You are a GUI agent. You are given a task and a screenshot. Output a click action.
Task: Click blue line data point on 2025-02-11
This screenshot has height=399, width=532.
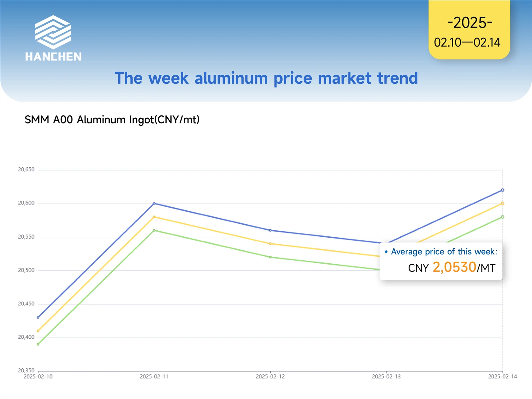(154, 203)
